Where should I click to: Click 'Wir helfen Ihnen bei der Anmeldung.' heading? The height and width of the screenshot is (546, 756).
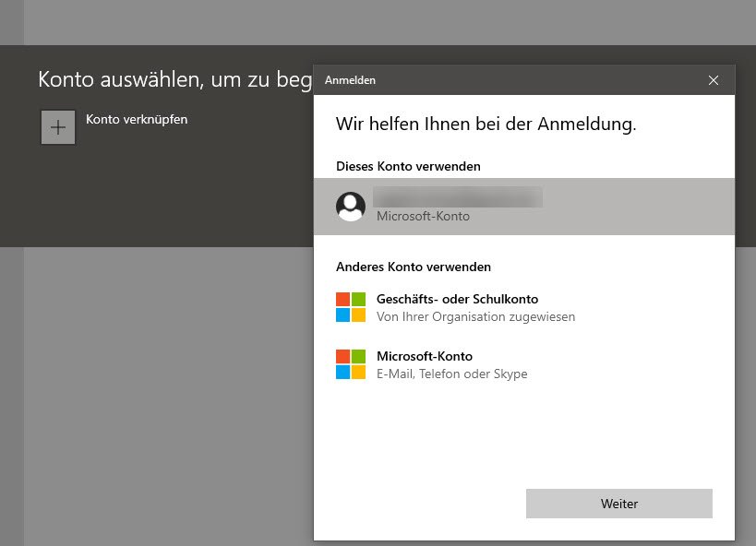click(x=486, y=125)
